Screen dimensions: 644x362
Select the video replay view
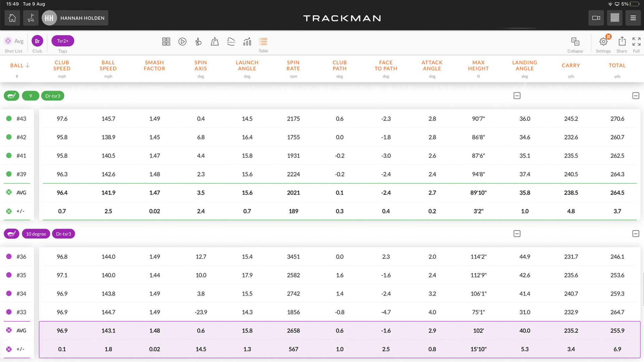(x=182, y=41)
